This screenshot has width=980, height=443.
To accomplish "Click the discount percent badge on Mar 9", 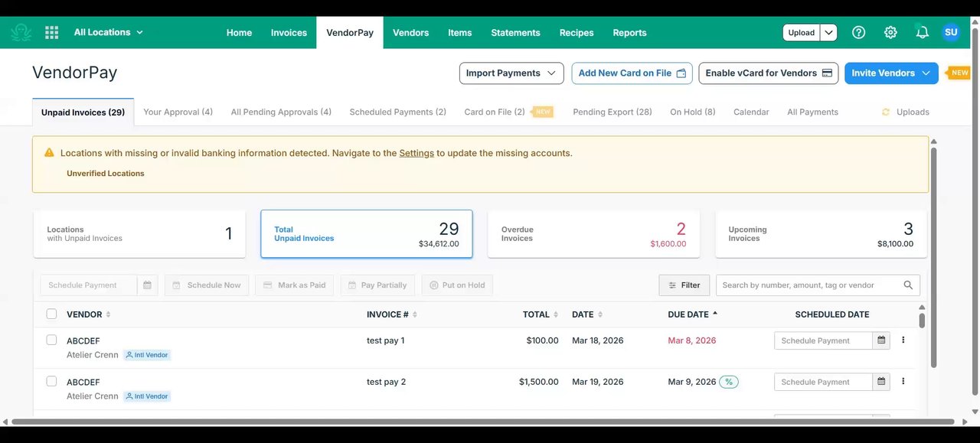I will point(729,382).
